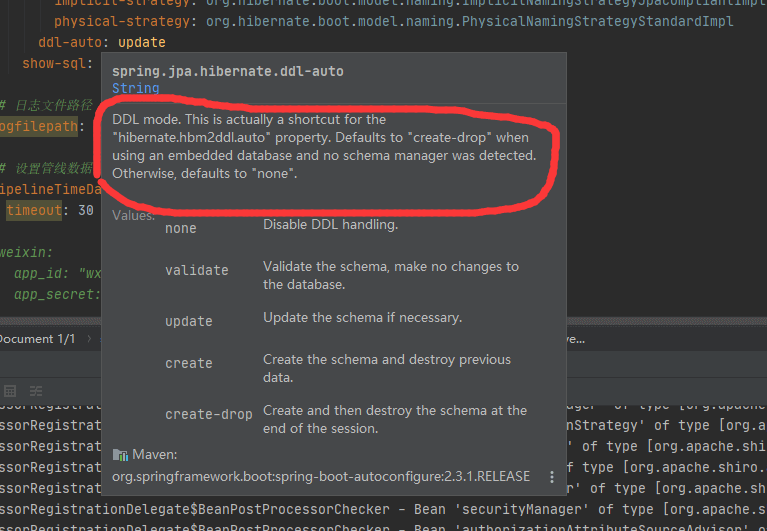The height and width of the screenshot is (531, 767).
Task: Select the "Document 1/1" breadcrumb item
Action: coord(38,339)
